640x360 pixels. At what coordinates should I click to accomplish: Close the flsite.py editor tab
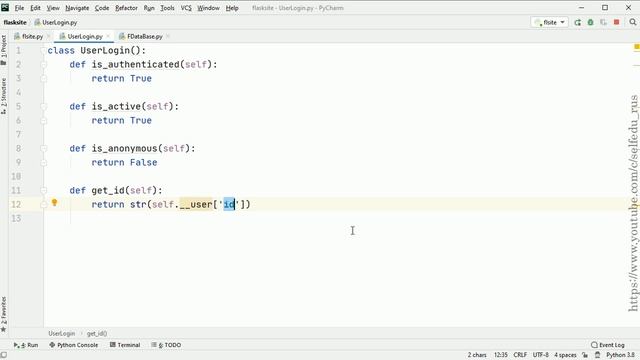48,36
